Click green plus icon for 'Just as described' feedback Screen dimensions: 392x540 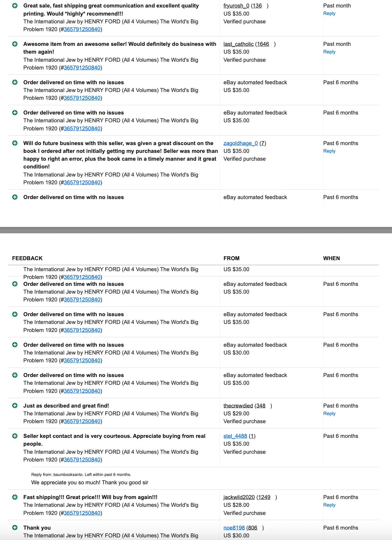pyautogui.click(x=15, y=406)
